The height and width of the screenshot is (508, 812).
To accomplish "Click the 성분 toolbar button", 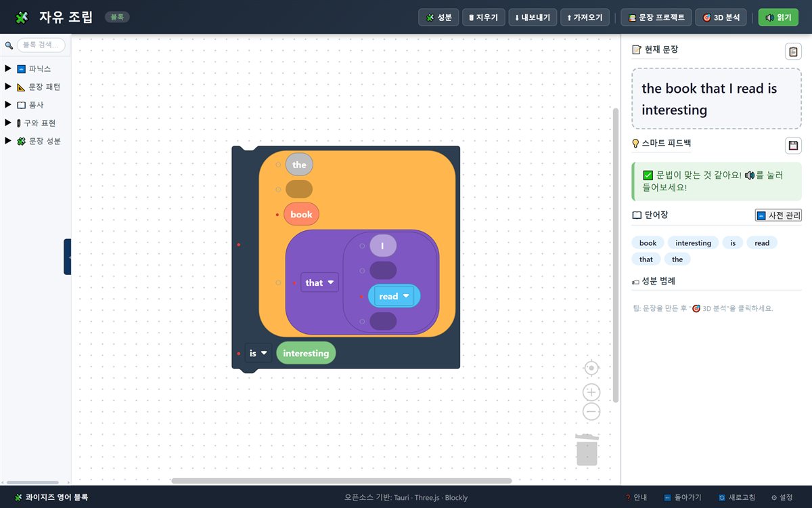I will [x=439, y=18].
